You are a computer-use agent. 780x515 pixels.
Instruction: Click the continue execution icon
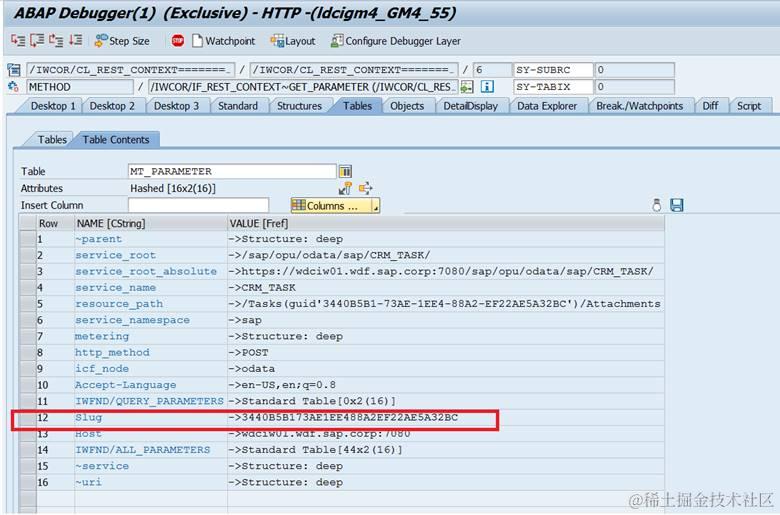(x=75, y=40)
